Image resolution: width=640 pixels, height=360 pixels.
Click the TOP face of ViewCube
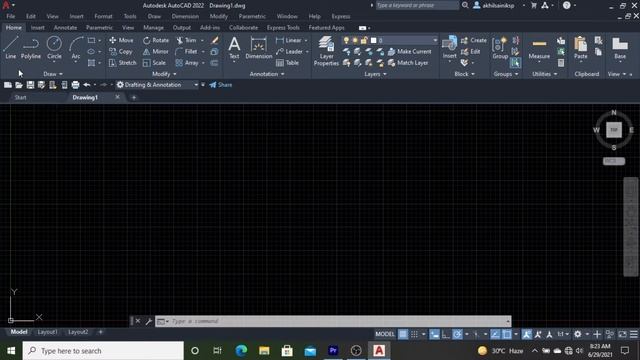click(614, 130)
